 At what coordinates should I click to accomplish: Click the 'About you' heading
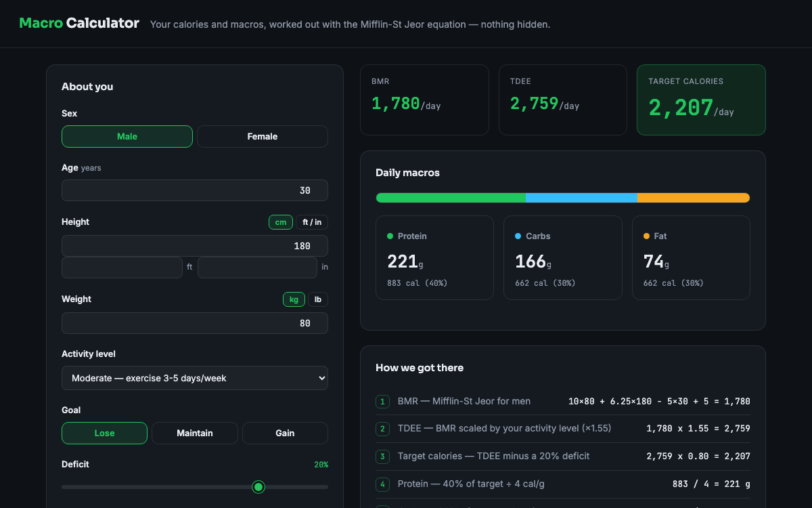pyautogui.click(x=87, y=87)
